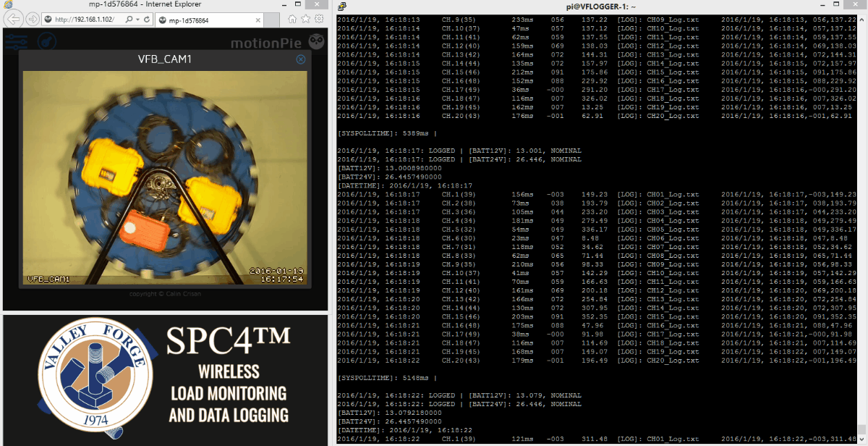Screen dimensions: 868x446
Task: Expand the address bar autocomplete dropdown arrow
Action: pos(137,20)
